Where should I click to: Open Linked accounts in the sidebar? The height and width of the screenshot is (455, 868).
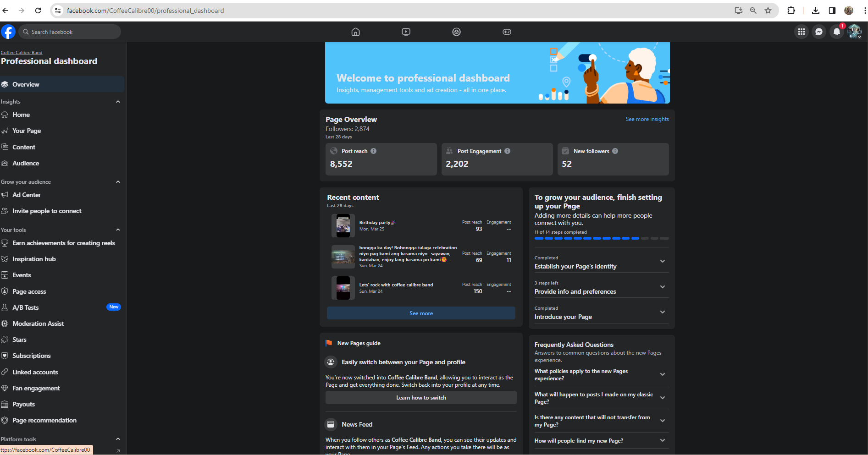[62, 372]
